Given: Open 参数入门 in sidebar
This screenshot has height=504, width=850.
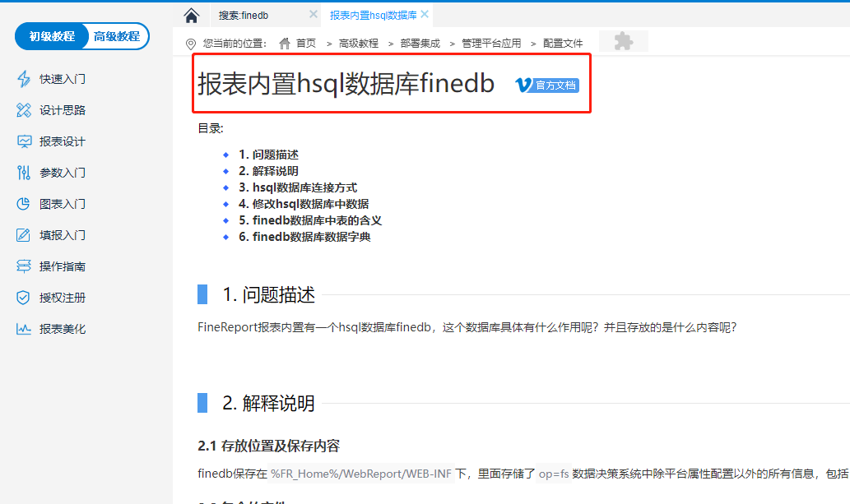Looking at the screenshot, I should tap(63, 173).
